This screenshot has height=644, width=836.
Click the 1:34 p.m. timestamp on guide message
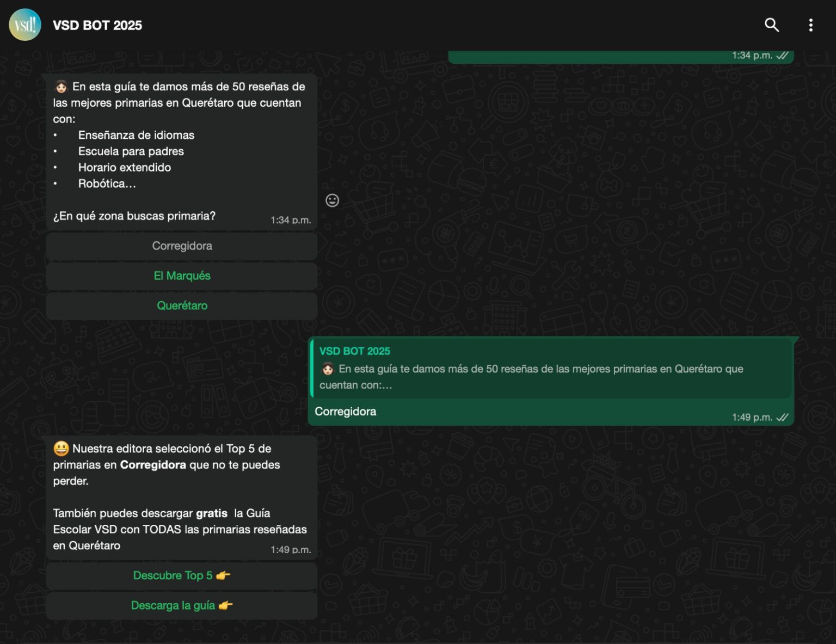pos(291,220)
